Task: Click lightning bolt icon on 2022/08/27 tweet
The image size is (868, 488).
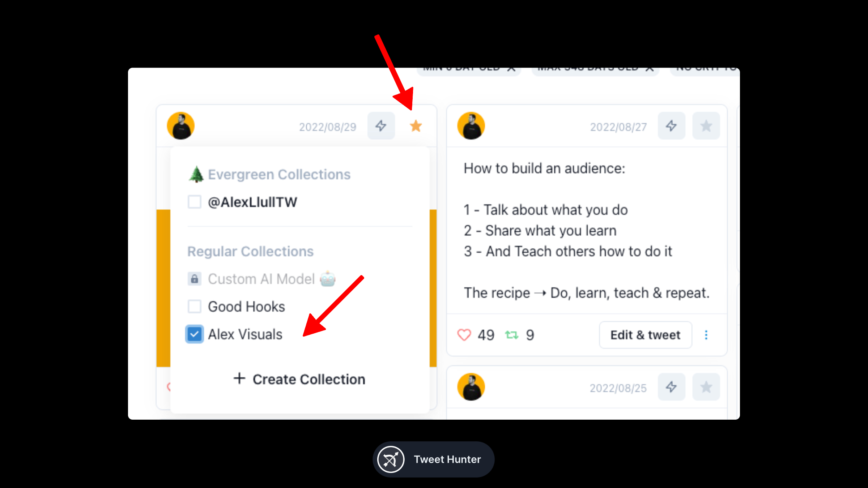Action: (672, 126)
